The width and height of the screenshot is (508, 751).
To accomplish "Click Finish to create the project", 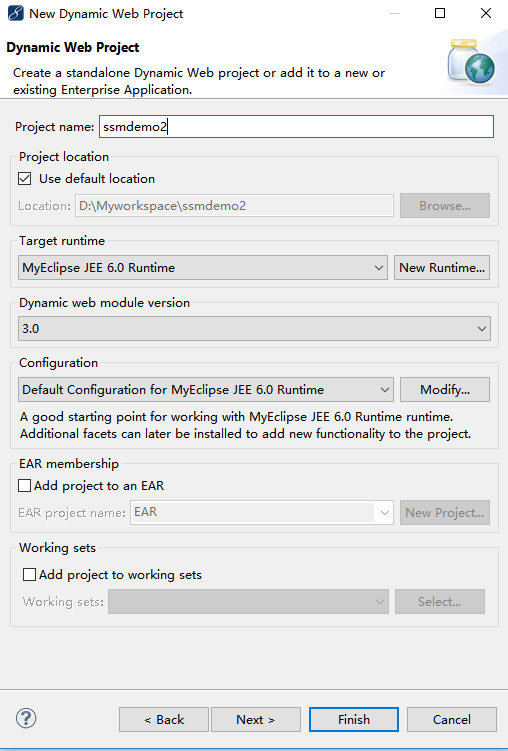I will pyautogui.click(x=354, y=719).
